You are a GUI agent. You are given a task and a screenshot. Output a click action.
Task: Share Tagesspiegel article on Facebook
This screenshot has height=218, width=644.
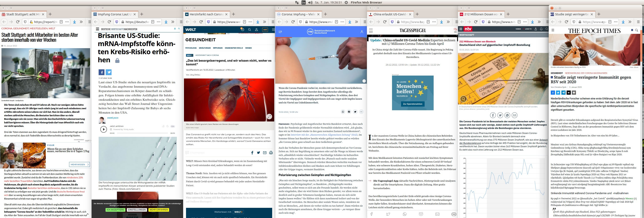pyautogui.click(x=371, y=214)
